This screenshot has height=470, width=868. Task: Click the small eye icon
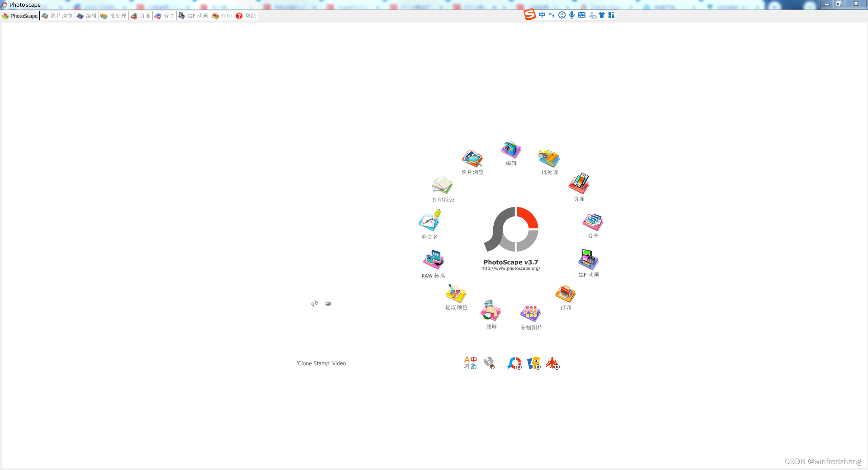point(328,304)
